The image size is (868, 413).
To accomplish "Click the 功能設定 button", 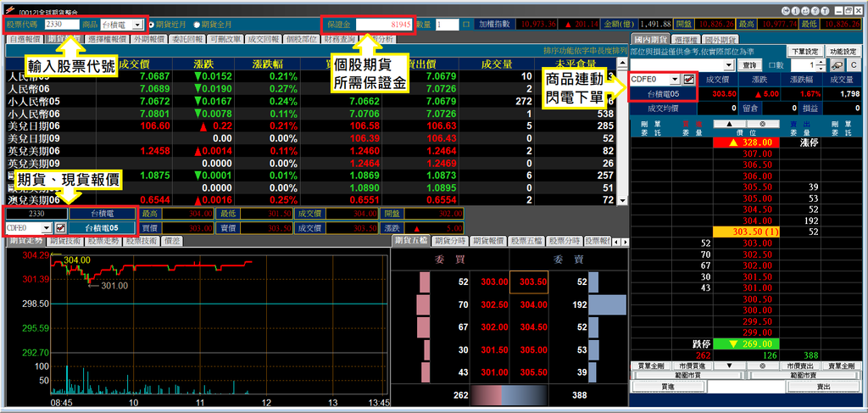I will click(x=842, y=51).
